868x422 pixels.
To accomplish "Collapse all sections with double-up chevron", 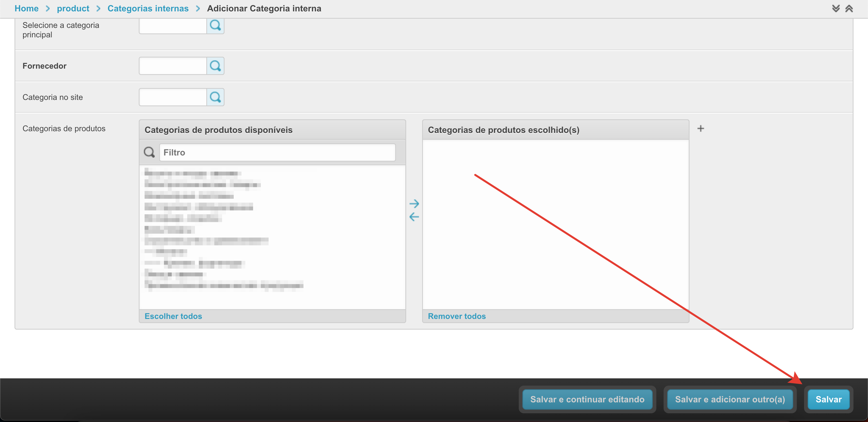I will [849, 8].
